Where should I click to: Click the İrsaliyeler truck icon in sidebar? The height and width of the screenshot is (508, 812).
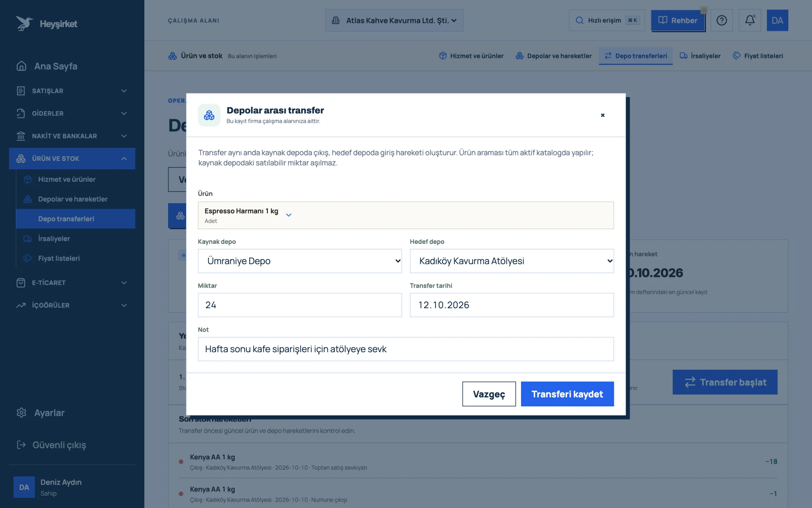[27, 239]
